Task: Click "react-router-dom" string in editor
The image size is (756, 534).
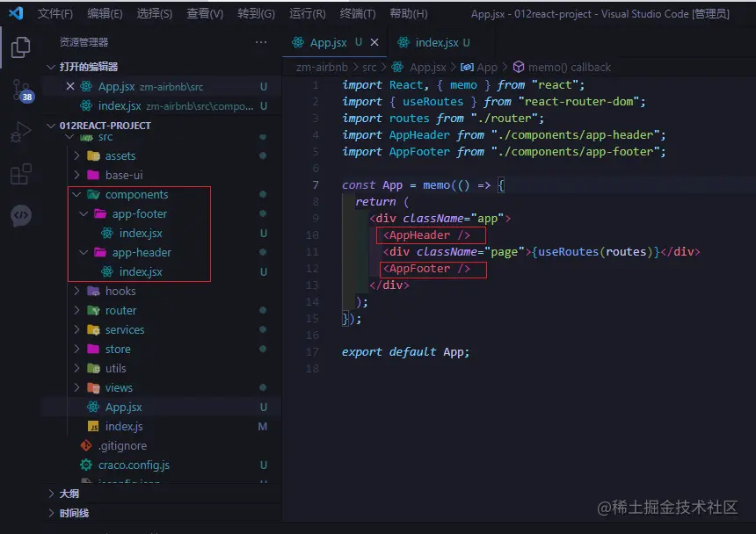Action: pos(578,102)
